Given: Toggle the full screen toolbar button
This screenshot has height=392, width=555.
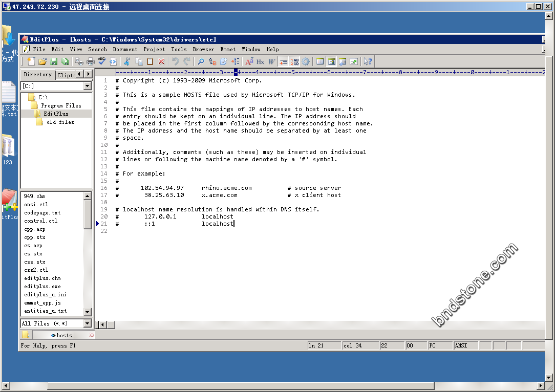Looking at the screenshot, I should click(354, 61).
